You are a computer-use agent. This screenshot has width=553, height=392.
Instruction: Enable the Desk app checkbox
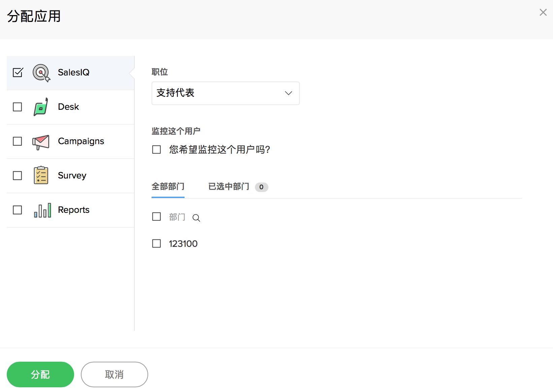(x=18, y=107)
